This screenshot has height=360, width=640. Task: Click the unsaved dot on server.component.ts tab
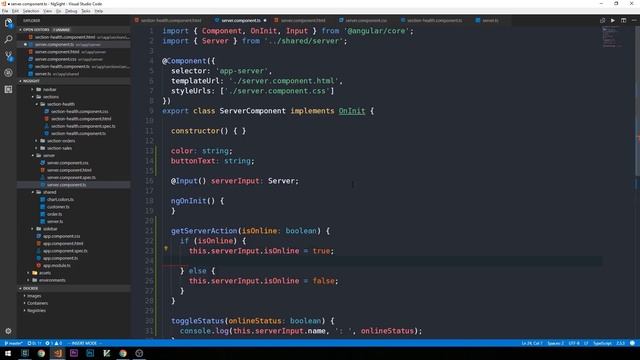[265, 20]
